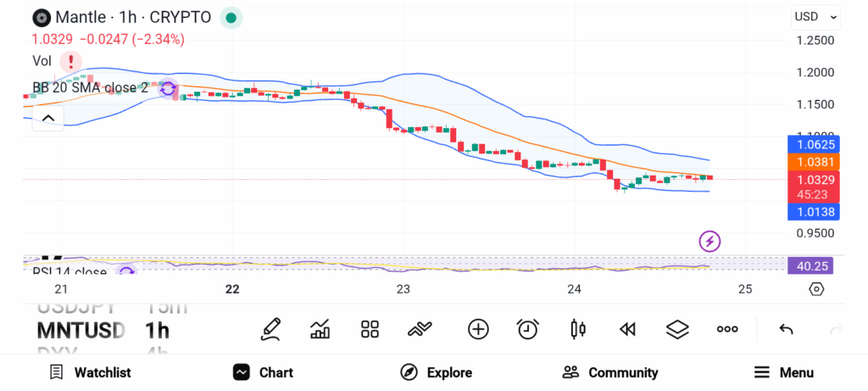868x391 pixels.
Task: Start bar replay with rewind icon
Action: point(627,329)
